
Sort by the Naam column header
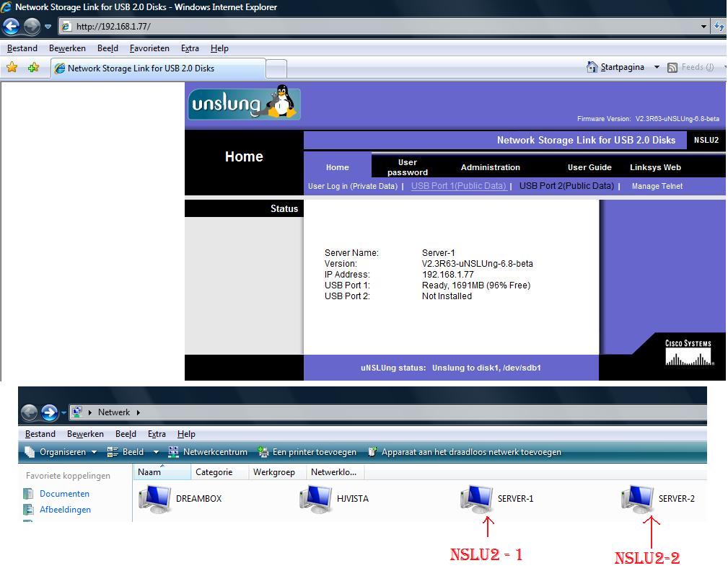pyautogui.click(x=162, y=472)
